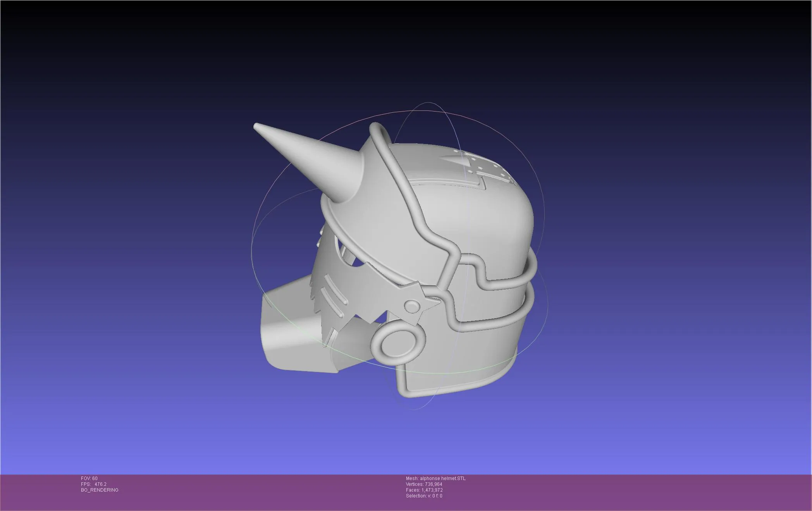Click the Faces: 1,473,972 text
The height and width of the screenshot is (511, 812).
coord(424,490)
